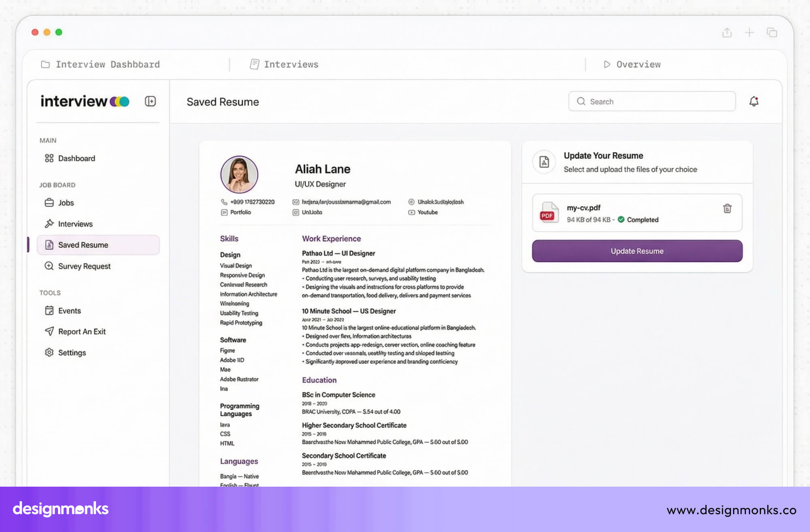Open Aliah Lane's Portfolio link
The image size is (810, 532).
[x=240, y=212]
